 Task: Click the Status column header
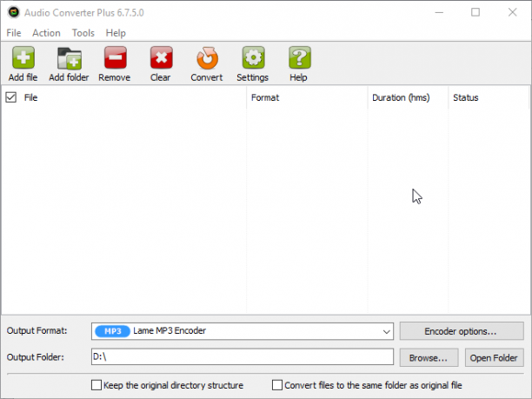(x=489, y=97)
